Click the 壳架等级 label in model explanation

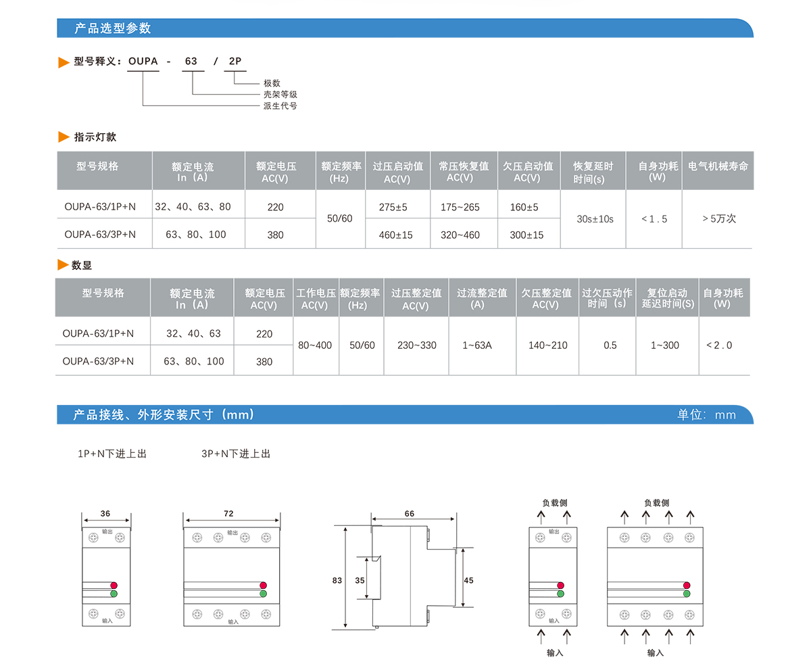(x=280, y=95)
